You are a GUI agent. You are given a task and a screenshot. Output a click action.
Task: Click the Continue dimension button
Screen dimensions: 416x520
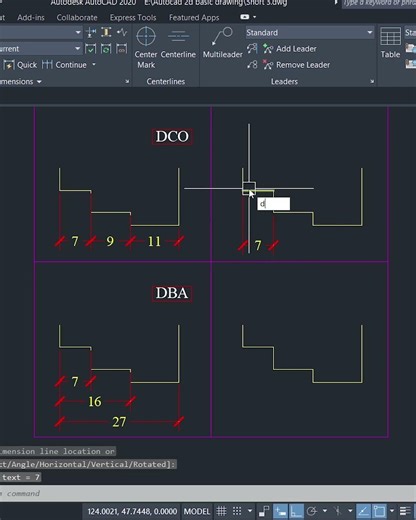(65, 65)
